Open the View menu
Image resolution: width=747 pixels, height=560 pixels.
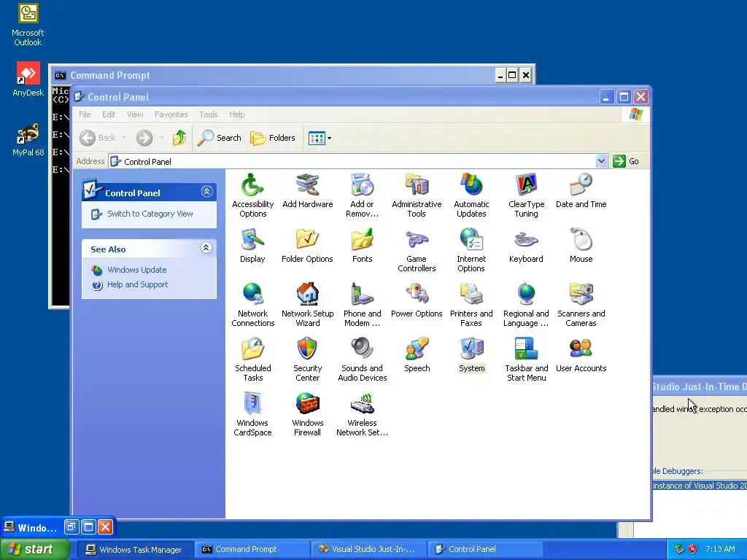pyautogui.click(x=135, y=114)
